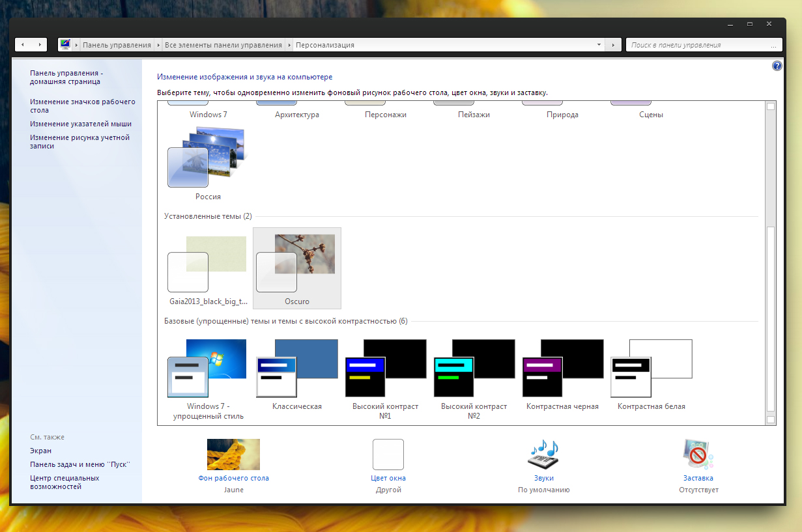This screenshot has width=802, height=532.
Task: Click the theme list scroll down button
Action: click(771, 419)
